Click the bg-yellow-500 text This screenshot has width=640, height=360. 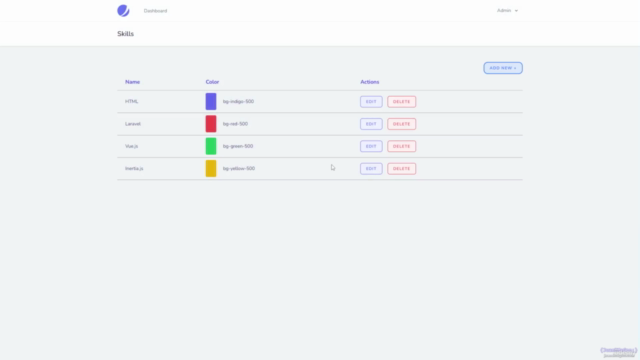pyautogui.click(x=239, y=169)
